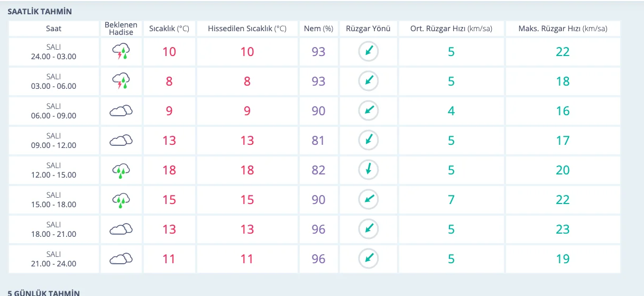Select the Rüzgar Yönü column header
644x296 pixels.
[368, 29]
